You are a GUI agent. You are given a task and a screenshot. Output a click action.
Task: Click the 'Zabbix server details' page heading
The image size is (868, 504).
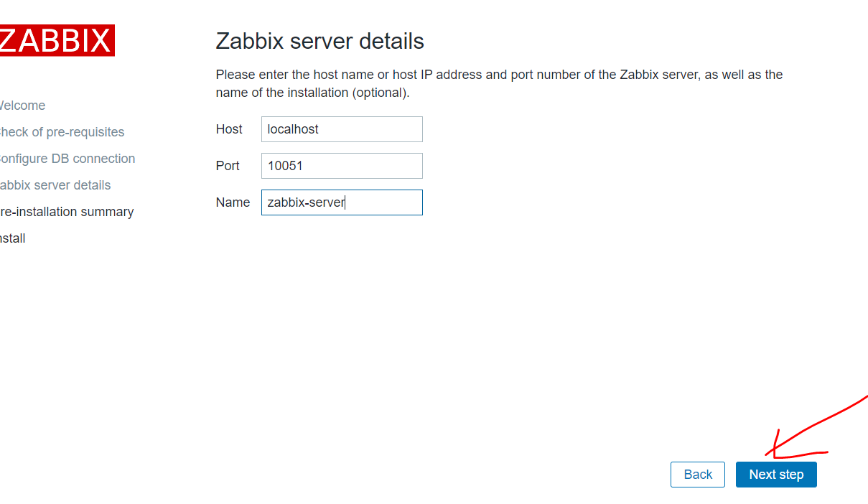319,41
